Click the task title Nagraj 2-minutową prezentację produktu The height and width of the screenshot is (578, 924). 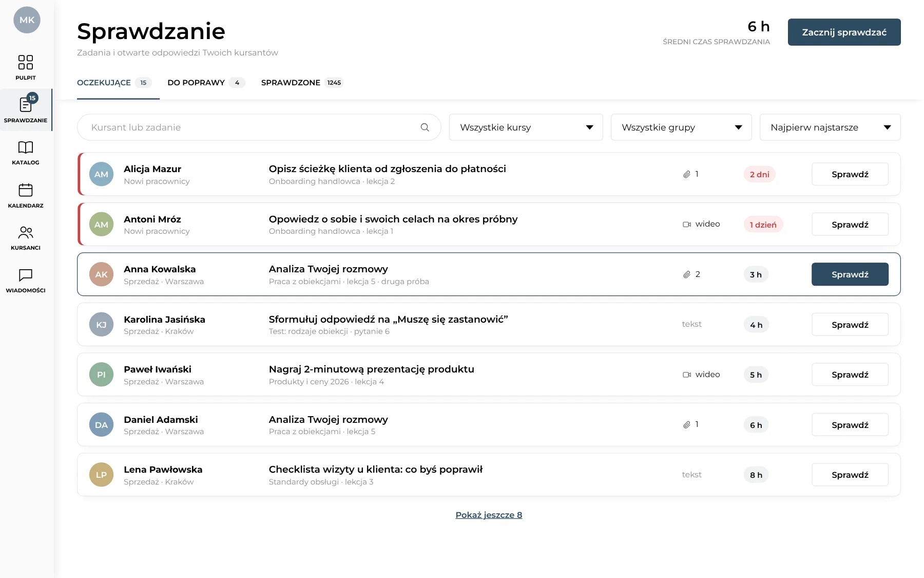coord(372,369)
